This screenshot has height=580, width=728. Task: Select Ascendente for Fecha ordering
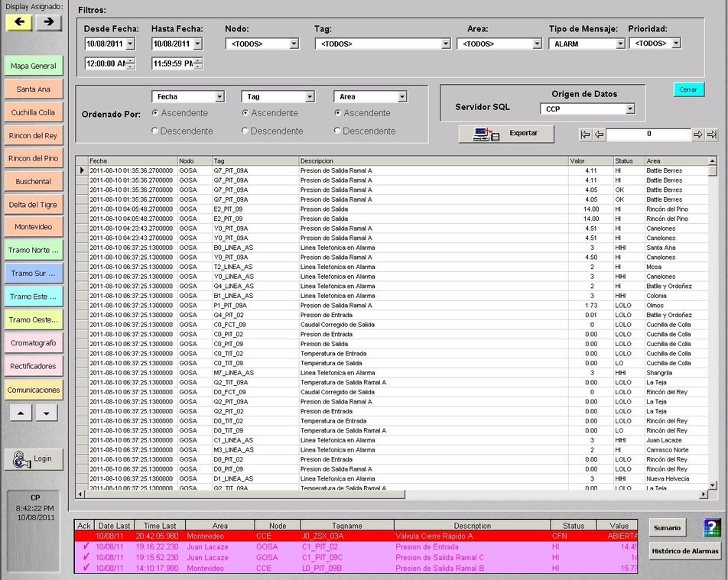pyautogui.click(x=155, y=113)
